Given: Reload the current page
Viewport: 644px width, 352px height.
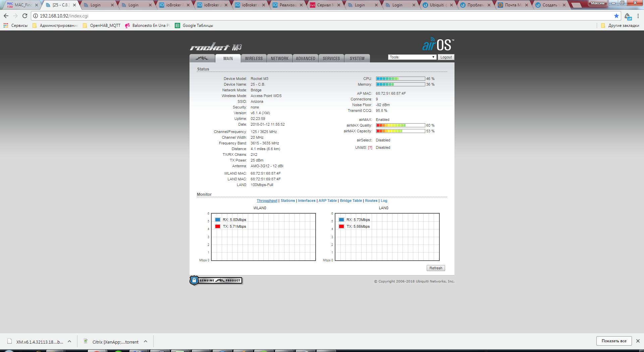Looking at the screenshot, I should 25,16.
